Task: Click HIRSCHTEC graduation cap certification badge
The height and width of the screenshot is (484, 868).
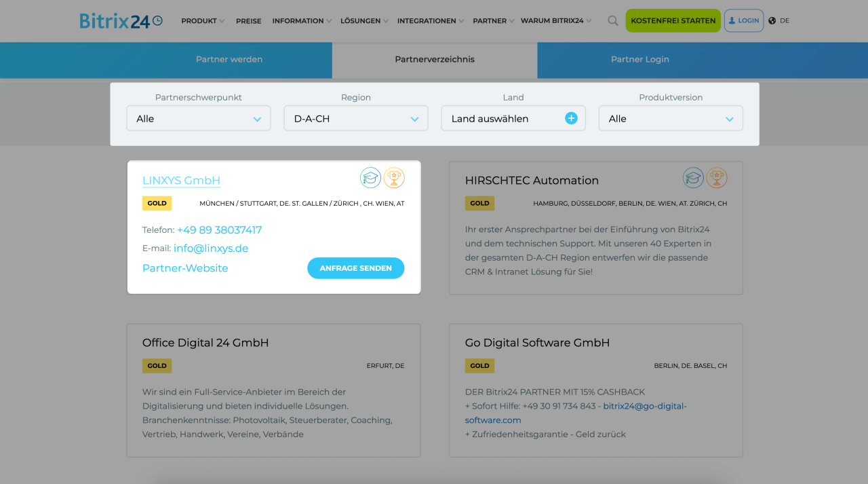Action: [x=693, y=178]
